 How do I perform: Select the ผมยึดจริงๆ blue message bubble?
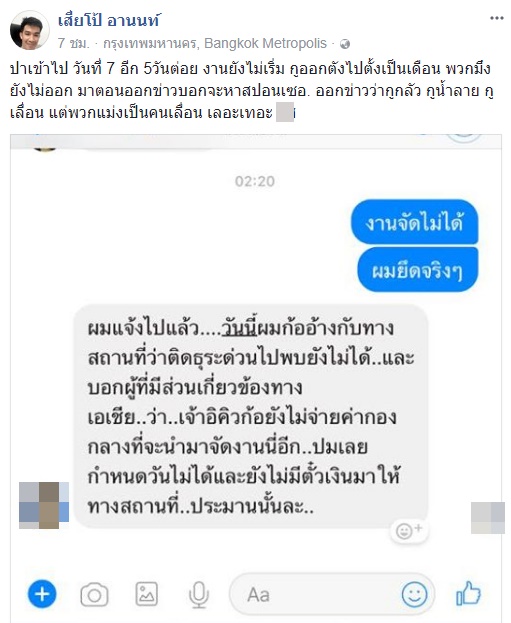tap(418, 270)
